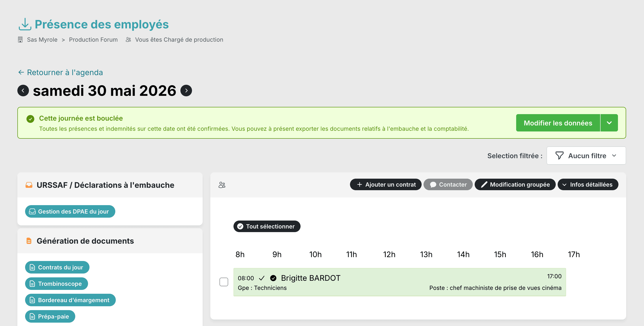Go to previous day arrow
Screen dimensions: 644x326
tap(23, 90)
